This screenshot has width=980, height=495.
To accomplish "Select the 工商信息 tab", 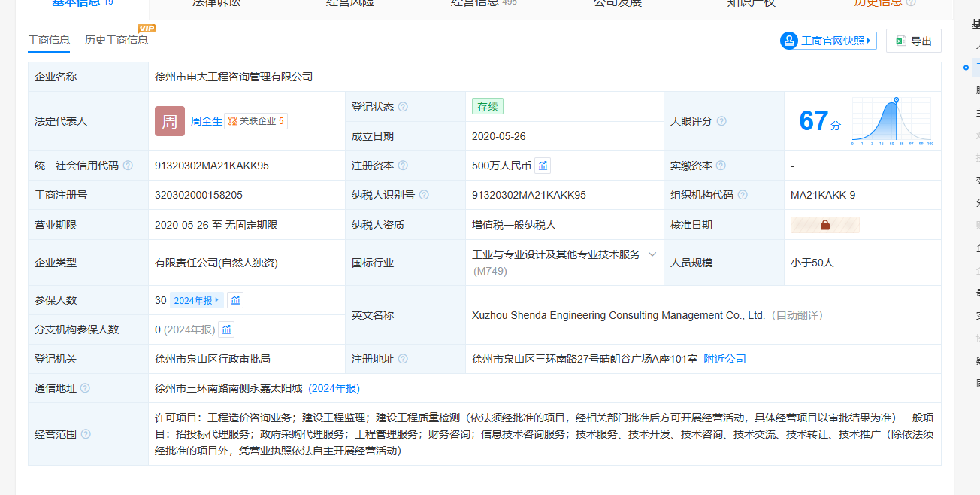I will (49, 40).
